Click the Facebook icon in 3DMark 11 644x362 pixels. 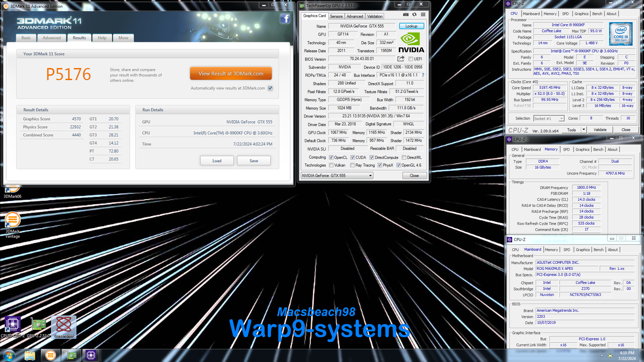click(x=285, y=19)
